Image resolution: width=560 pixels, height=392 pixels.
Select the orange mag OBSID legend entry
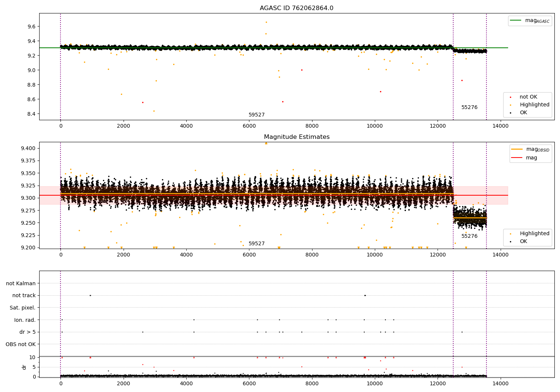coord(530,149)
